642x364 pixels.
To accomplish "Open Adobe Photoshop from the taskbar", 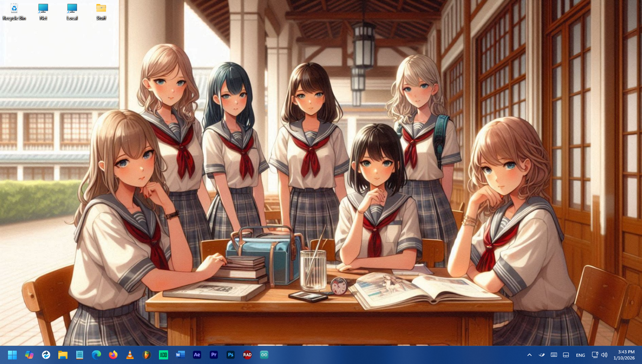I will [x=231, y=355].
